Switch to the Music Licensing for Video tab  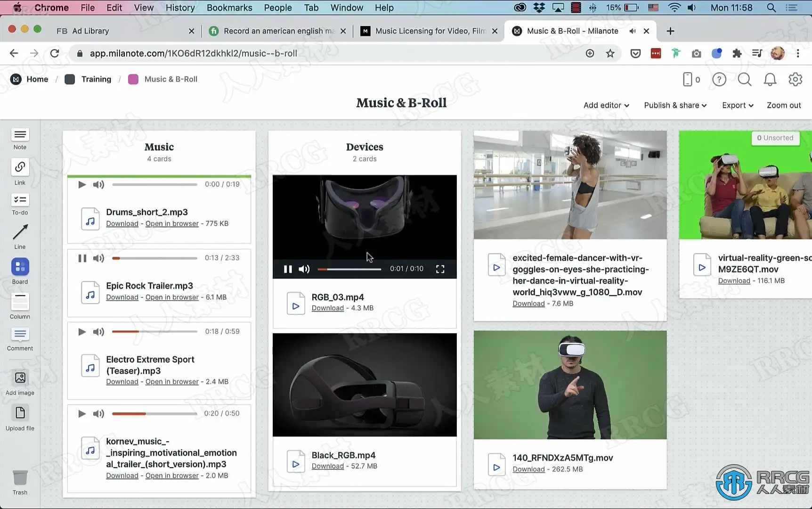coord(429,31)
